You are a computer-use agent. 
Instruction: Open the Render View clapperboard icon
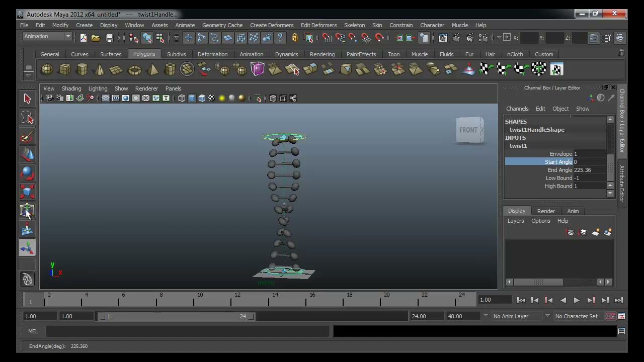point(443,38)
